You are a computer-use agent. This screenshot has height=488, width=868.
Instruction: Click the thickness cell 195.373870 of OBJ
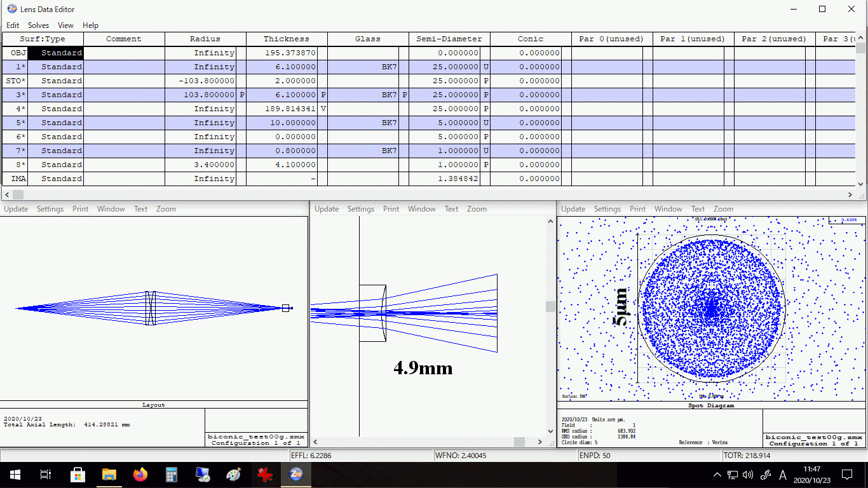(282, 53)
